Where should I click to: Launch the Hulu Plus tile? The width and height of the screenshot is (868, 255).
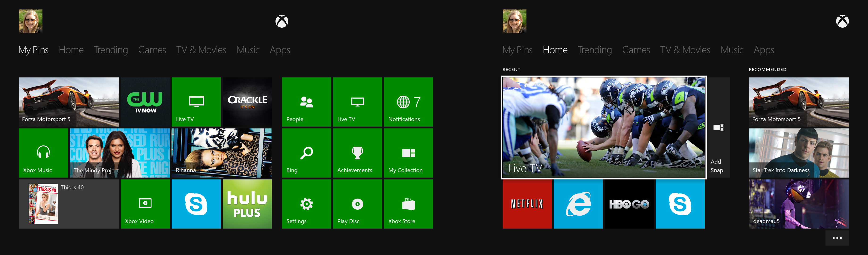tap(247, 204)
